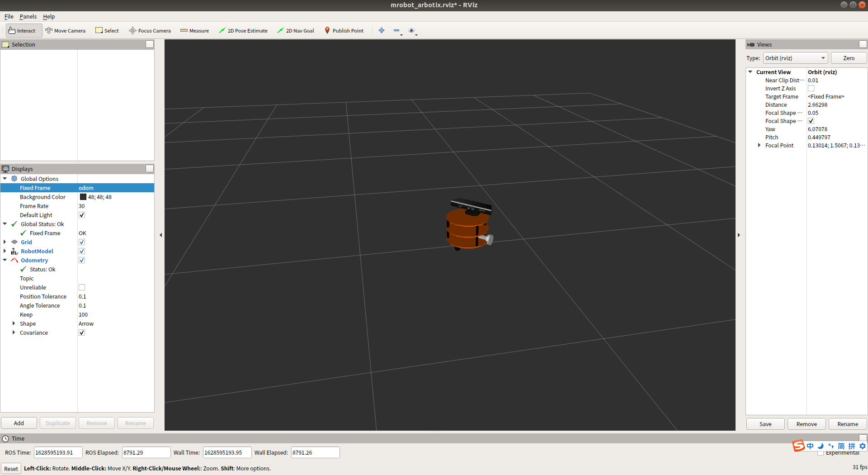Toggle Chinese input mode indicator
The width and height of the screenshot is (868, 475).
coord(810,446)
